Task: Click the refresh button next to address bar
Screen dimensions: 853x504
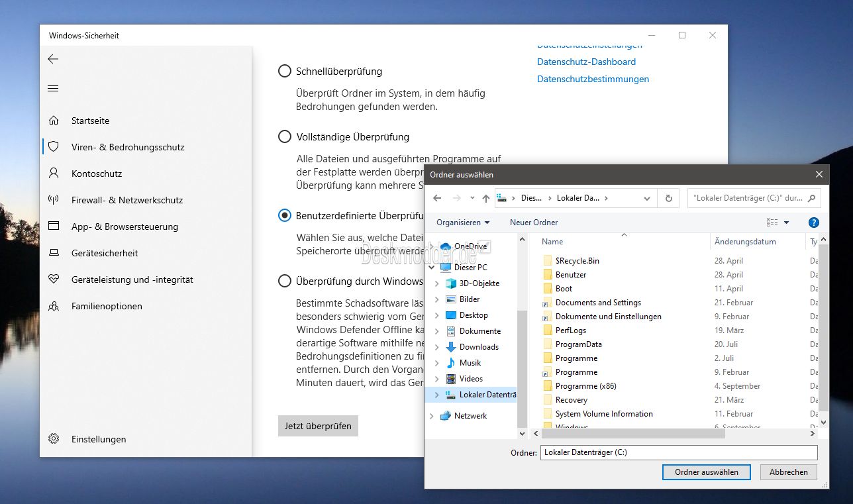Action: 668,198
